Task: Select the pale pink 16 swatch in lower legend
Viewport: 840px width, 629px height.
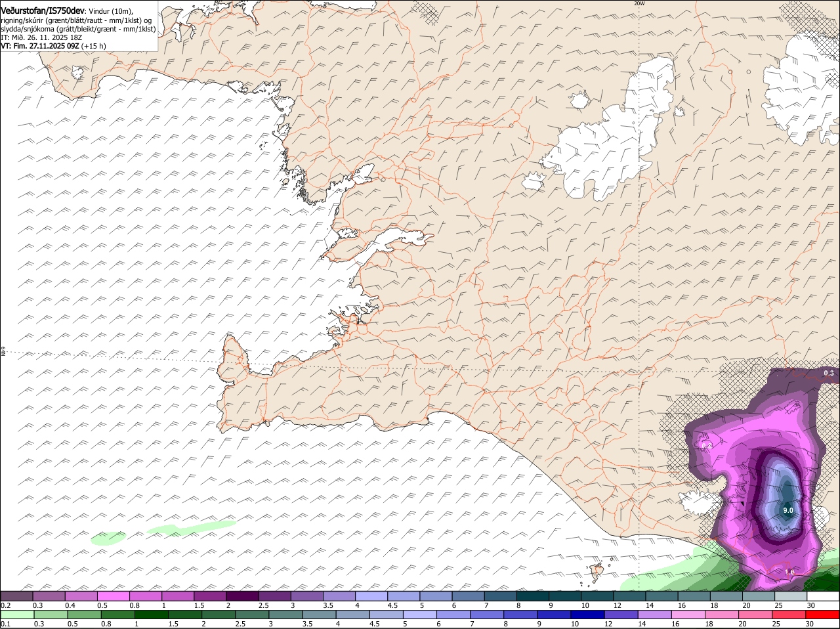Action: (688, 615)
